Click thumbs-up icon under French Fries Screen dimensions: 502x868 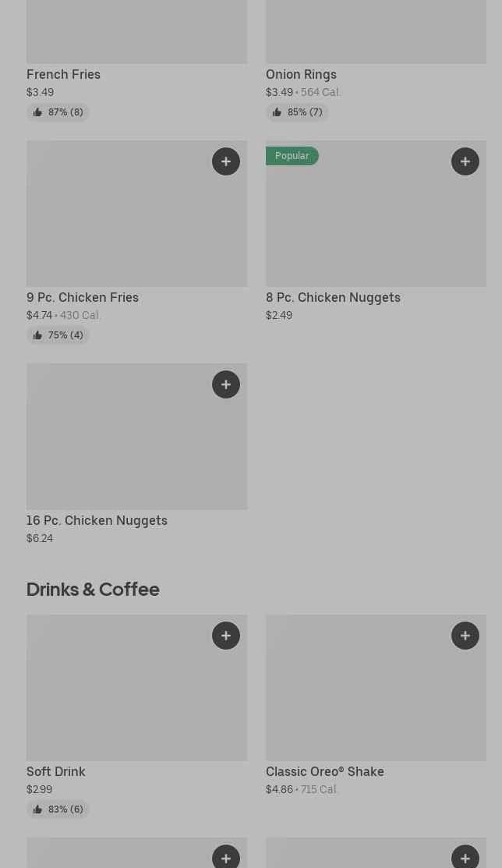(x=37, y=112)
